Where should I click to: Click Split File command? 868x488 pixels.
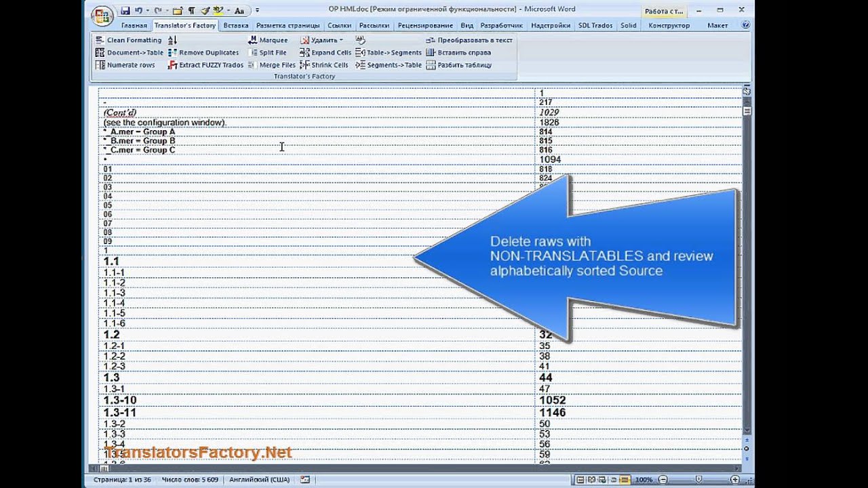click(267, 52)
